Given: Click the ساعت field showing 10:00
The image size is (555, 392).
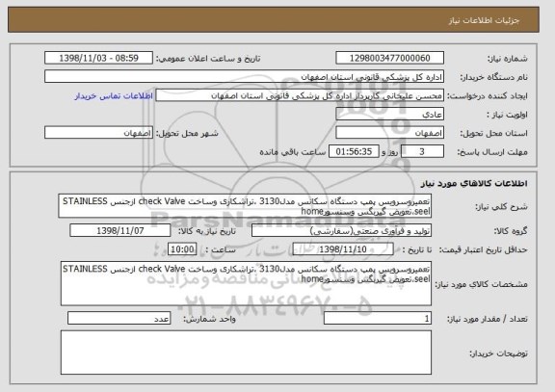Looking at the screenshot, I should pyautogui.click(x=182, y=249).
